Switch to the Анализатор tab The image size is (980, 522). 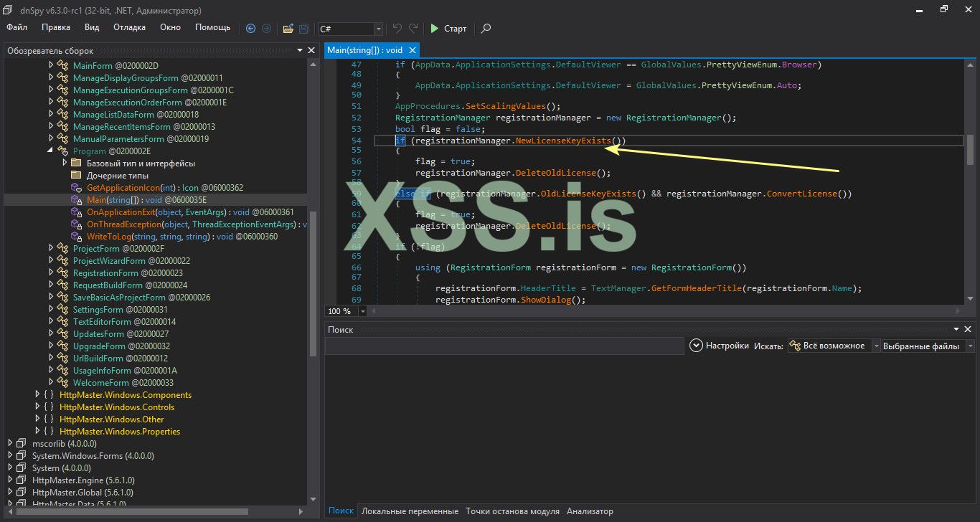click(x=590, y=511)
